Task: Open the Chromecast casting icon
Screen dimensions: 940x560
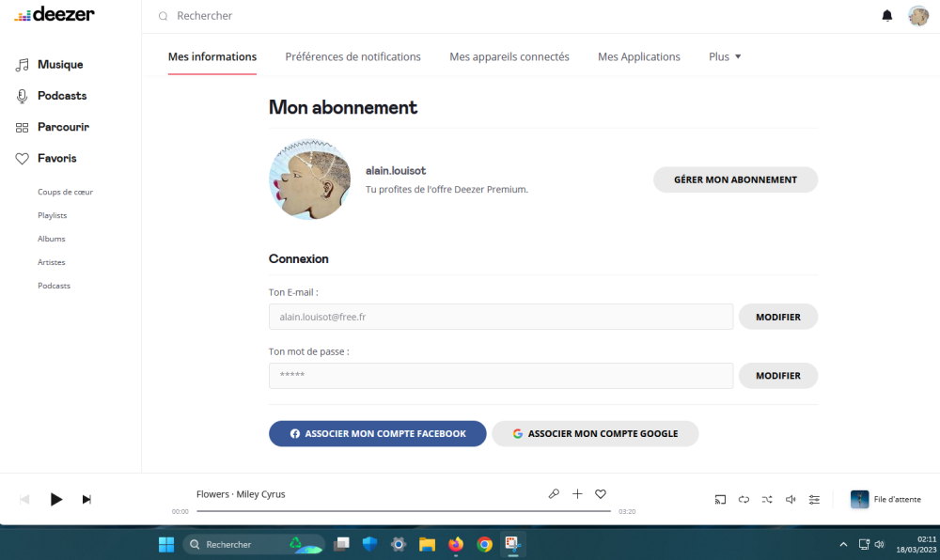Action: point(720,499)
